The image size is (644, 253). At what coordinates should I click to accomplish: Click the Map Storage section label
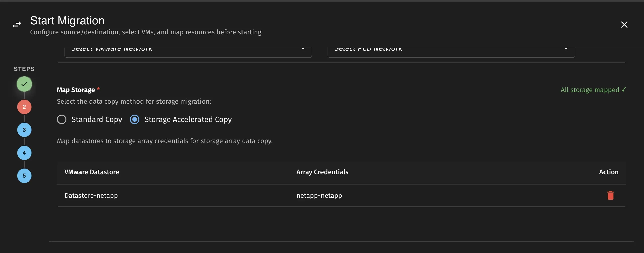pyautogui.click(x=75, y=90)
